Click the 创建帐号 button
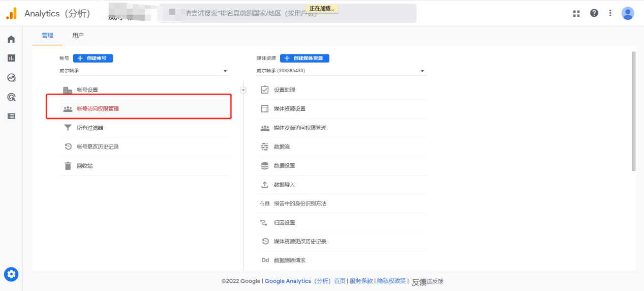Image resolution: width=644 pixels, height=291 pixels. tap(93, 59)
